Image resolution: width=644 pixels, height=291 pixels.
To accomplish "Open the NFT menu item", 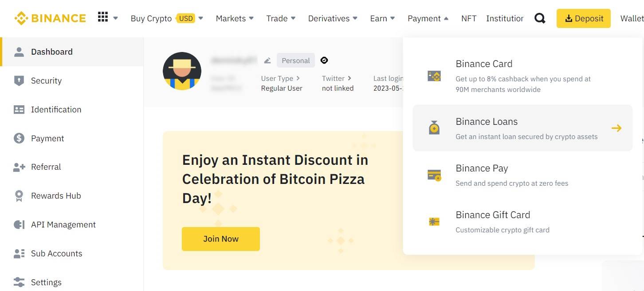I will 469,18.
